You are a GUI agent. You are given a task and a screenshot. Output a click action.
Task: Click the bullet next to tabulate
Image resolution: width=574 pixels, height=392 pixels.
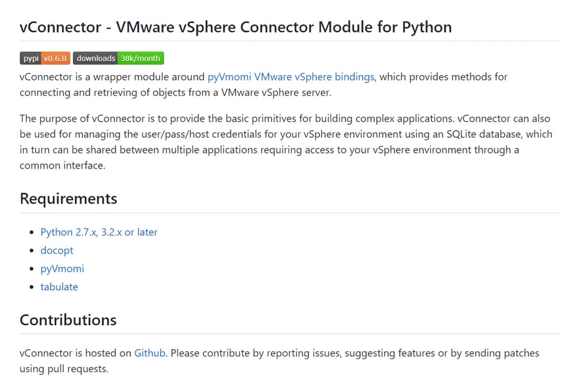(32, 287)
